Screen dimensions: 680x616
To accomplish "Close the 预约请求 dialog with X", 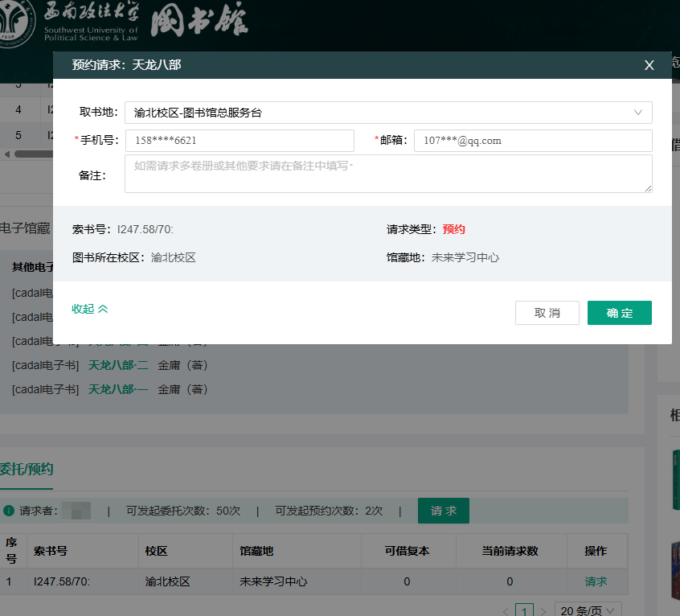I will (649, 65).
